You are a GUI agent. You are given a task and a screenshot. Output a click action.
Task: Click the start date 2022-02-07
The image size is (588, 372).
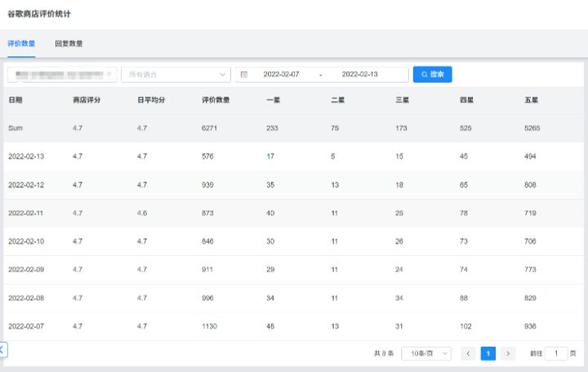pos(281,74)
